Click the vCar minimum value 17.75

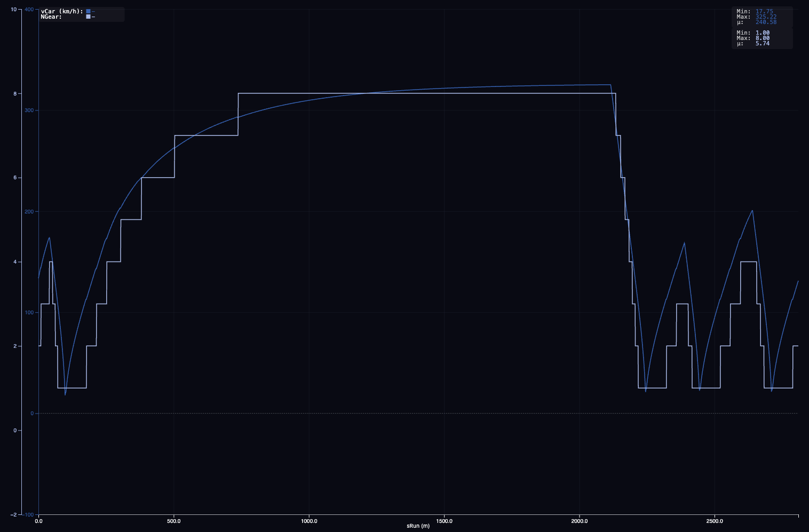(x=764, y=11)
